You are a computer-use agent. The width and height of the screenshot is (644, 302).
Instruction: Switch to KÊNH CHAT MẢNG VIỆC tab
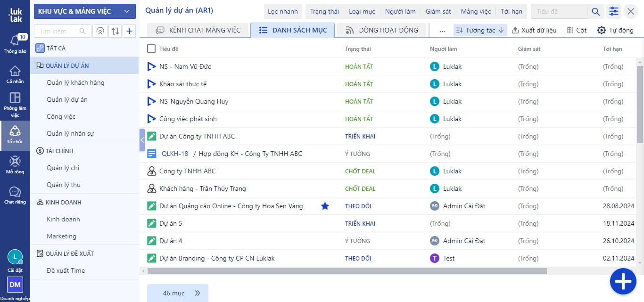pos(198,30)
